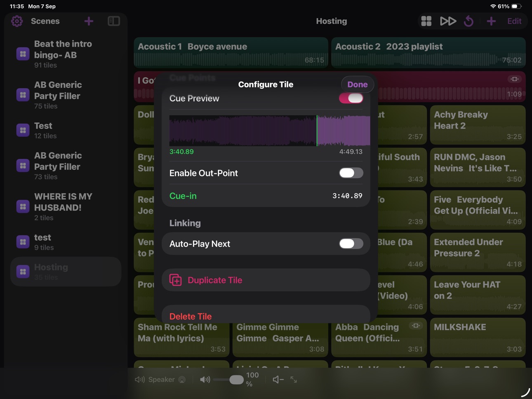
Task: Open the settings gear in Scenes sidebar
Action: point(17,21)
